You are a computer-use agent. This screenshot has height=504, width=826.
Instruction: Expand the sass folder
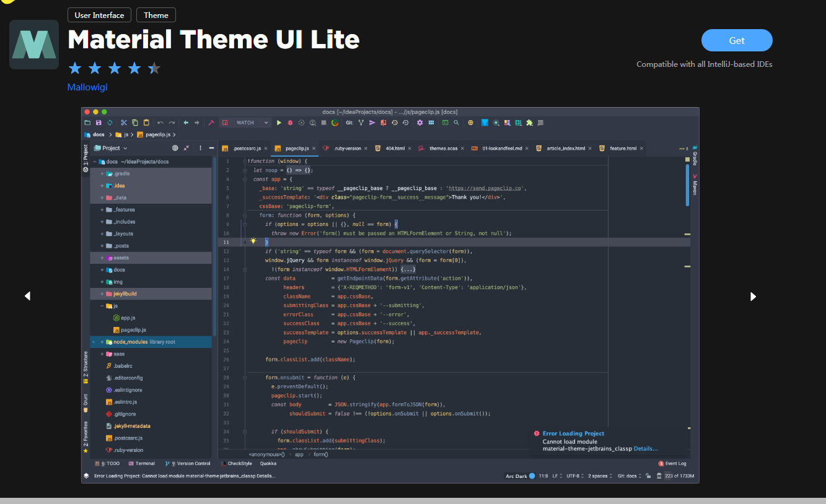click(x=101, y=354)
